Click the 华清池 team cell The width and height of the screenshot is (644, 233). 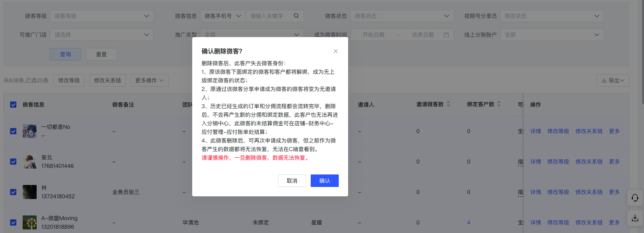point(191,222)
